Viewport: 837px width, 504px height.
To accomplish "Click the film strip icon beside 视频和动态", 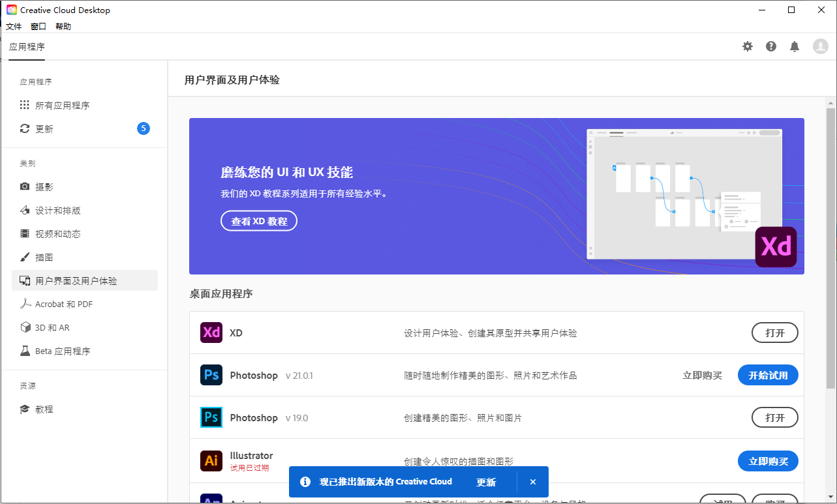I will 25,233.
